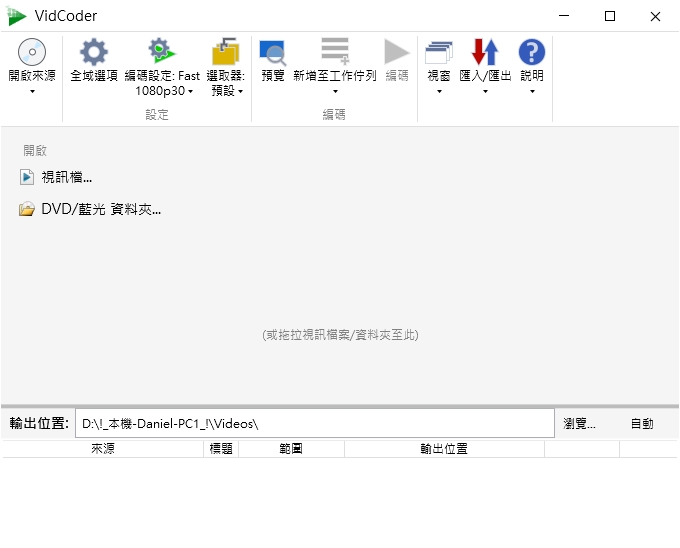Expand the 視窗 dropdown arrow
The width and height of the screenshot is (680, 548).
(x=439, y=91)
